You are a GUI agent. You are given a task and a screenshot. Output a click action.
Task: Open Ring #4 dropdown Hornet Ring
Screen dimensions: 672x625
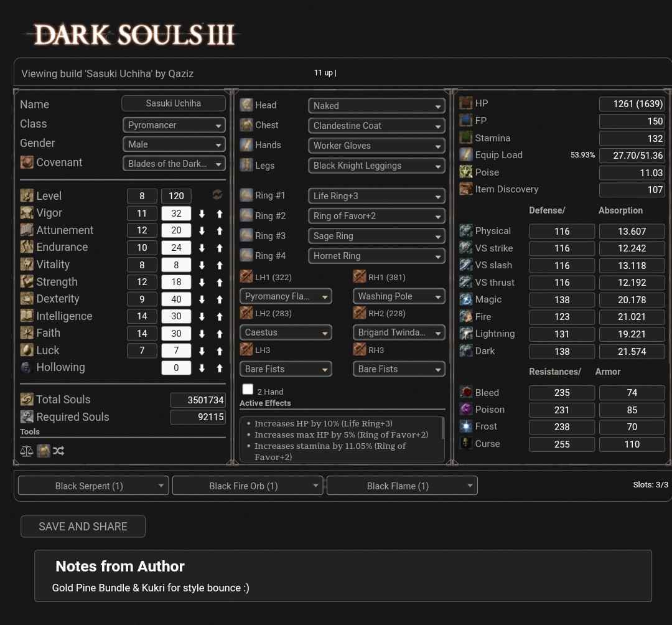click(x=376, y=256)
